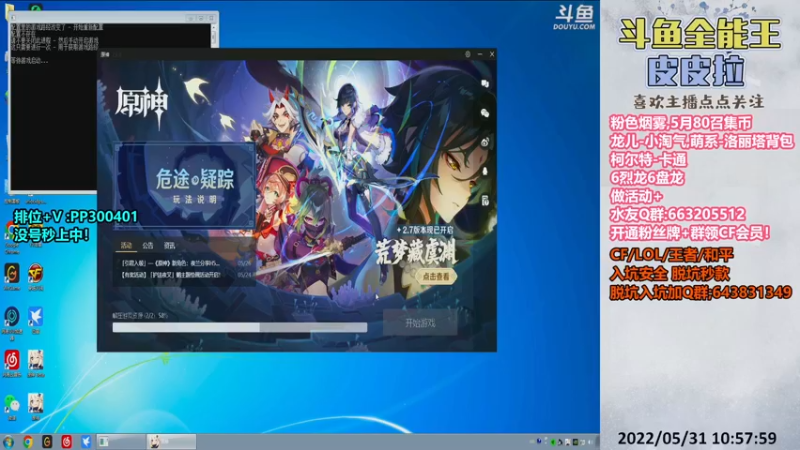Viewport: 800px width, 450px height.
Task: Open the lower anime girl desktop shortcut
Action: point(35,407)
